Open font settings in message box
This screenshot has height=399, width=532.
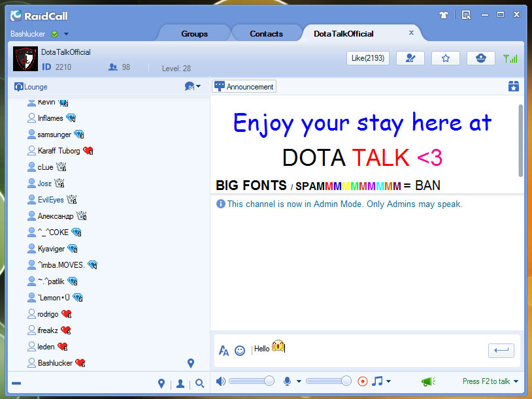pos(224,351)
